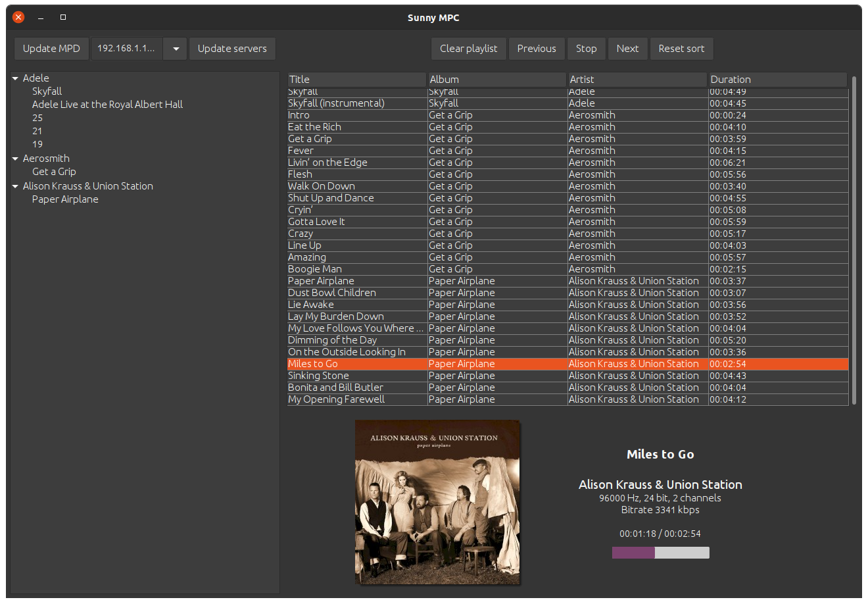Select Adele's album 25
This screenshot has height=604, width=868.
coord(37,118)
